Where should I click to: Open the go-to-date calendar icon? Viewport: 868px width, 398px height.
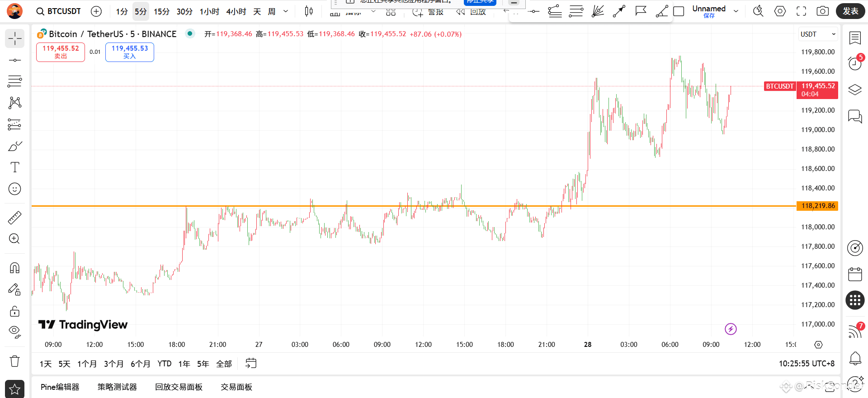pyautogui.click(x=251, y=363)
